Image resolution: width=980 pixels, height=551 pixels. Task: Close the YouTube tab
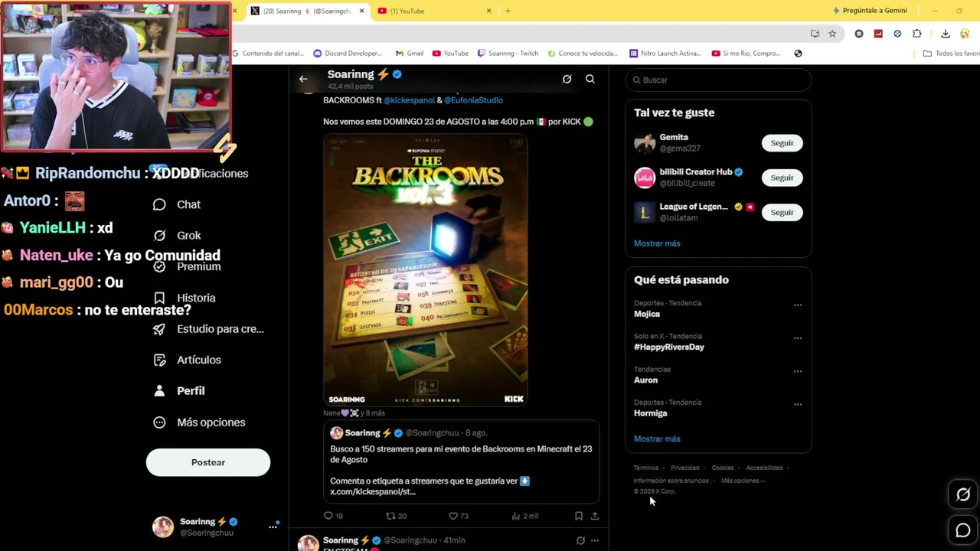click(x=488, y=11)
